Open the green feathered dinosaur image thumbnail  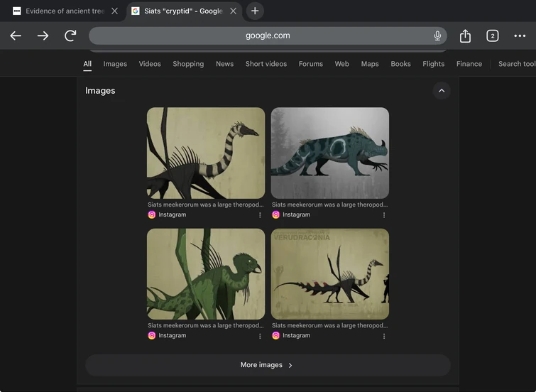(206, 274)
